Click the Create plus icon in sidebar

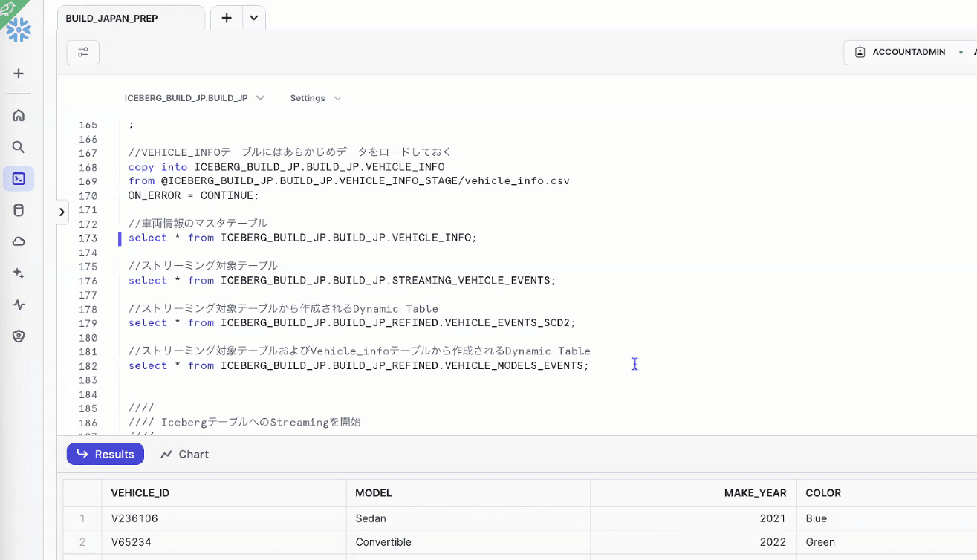[x=19, y=74]
